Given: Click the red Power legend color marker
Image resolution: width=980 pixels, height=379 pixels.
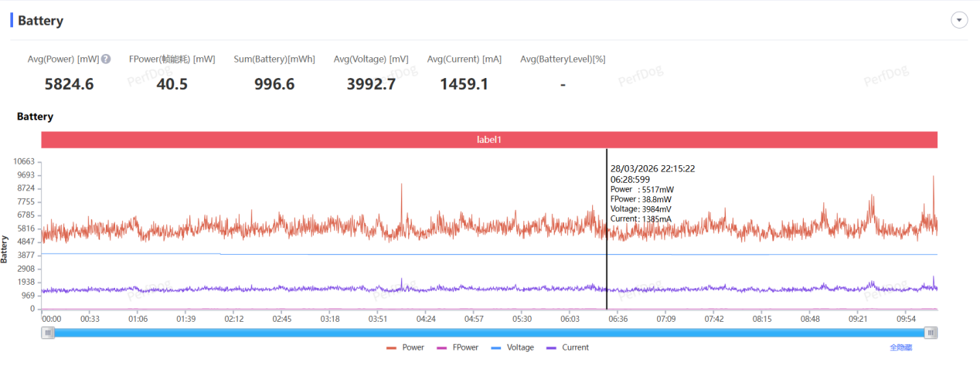Looking at the screenshot, I should [x=392, y=347].
